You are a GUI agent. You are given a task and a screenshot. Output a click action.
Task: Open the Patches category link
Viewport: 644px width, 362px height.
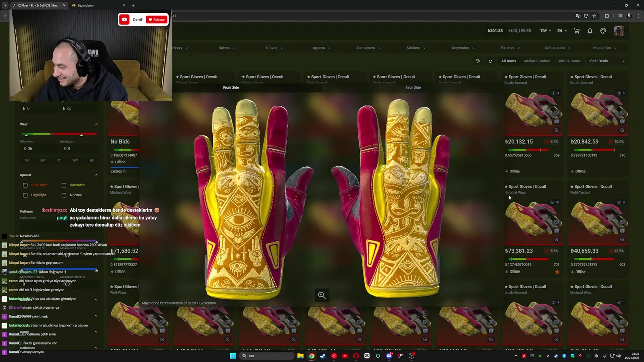click(510, 48)
